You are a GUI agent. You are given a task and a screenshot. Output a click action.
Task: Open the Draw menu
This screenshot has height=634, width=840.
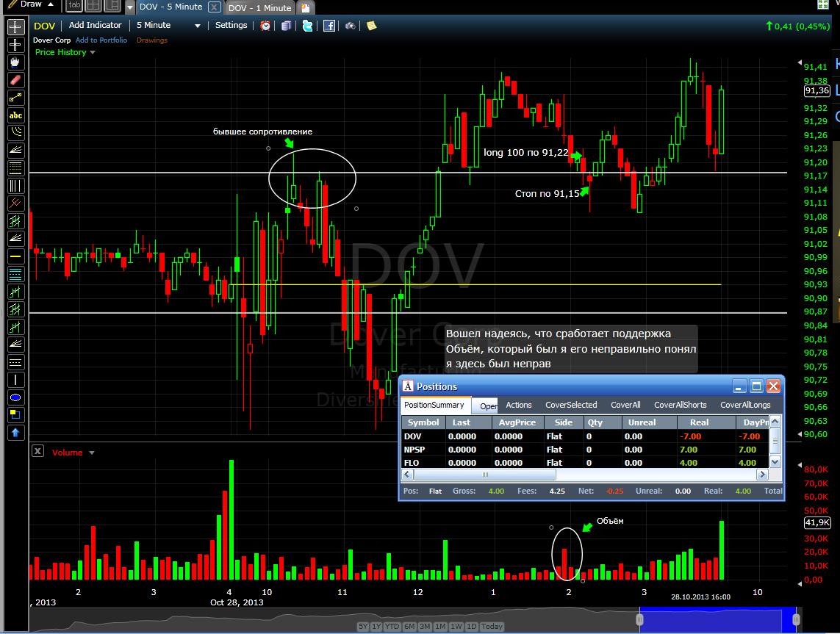pyautogui.click(x=30, y=4)
